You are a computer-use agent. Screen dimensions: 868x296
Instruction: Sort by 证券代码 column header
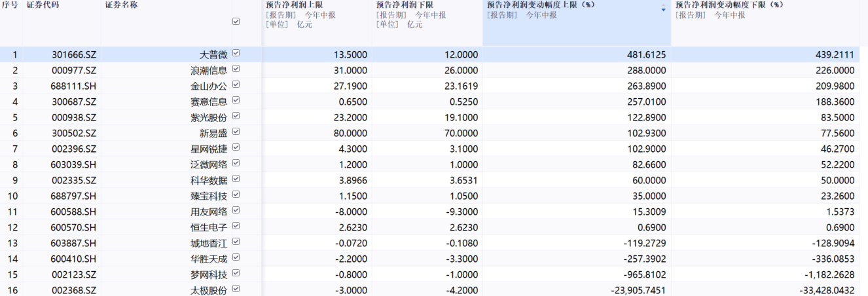(42, 5)
